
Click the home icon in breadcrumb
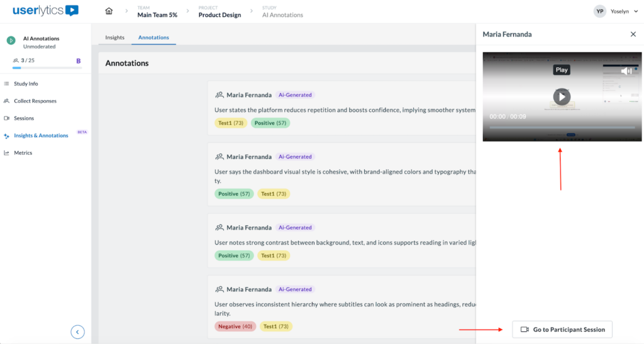[x=109, y=11]
